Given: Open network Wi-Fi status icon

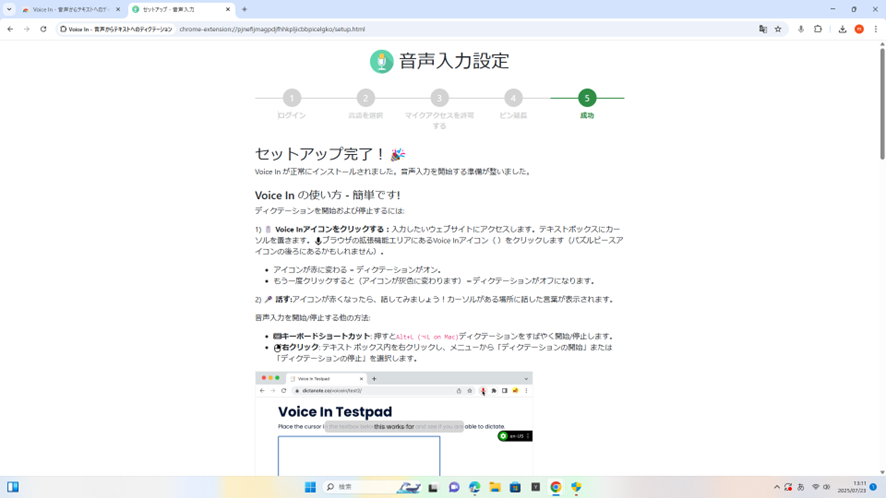Looking at the screenshot, I should (x=815, y=487).
